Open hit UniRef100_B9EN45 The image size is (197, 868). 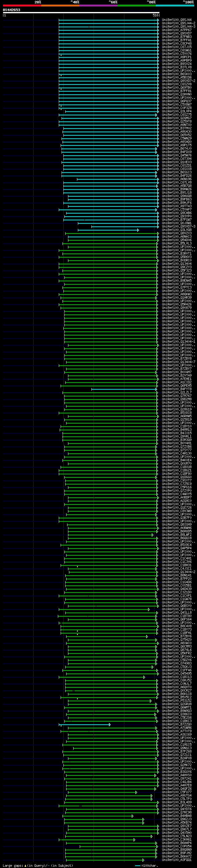176,281
